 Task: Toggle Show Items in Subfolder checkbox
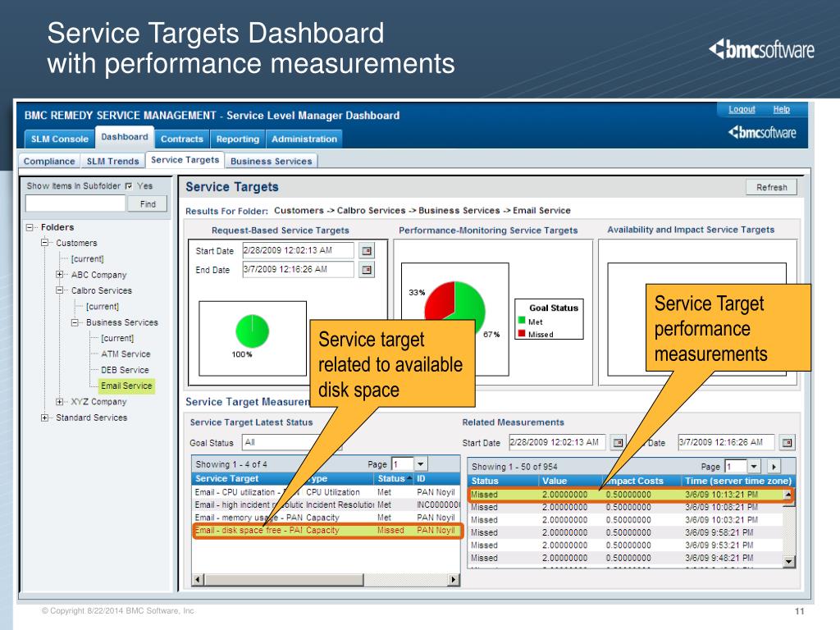tap(129, 186)
